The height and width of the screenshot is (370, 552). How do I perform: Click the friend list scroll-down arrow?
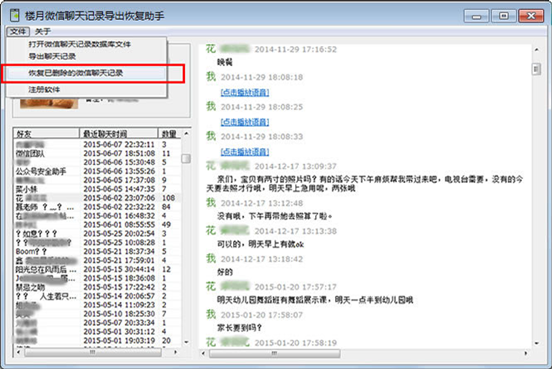(186, 342)
